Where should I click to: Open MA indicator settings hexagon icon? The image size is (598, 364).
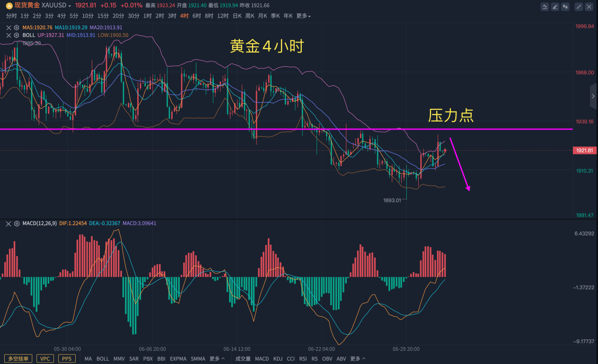[x=17, y=27]
